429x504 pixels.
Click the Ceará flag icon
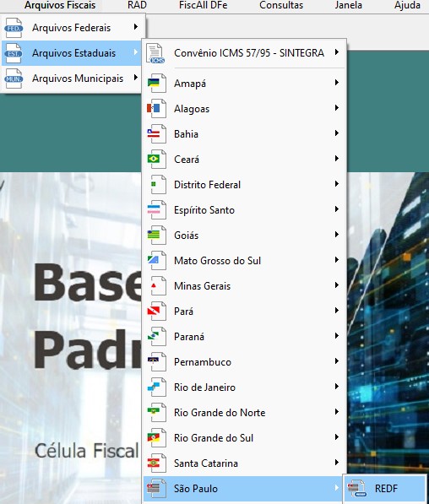[x=156, y=160]
